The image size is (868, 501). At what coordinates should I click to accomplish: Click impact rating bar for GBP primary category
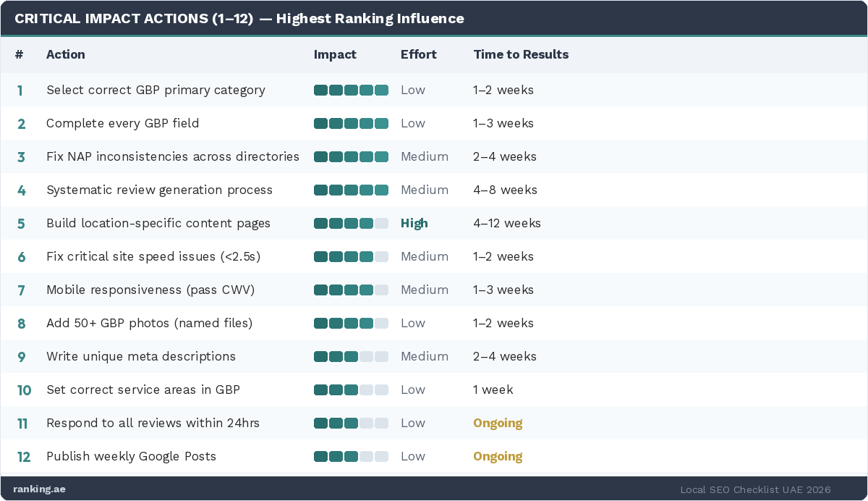(x=351, y=90)
